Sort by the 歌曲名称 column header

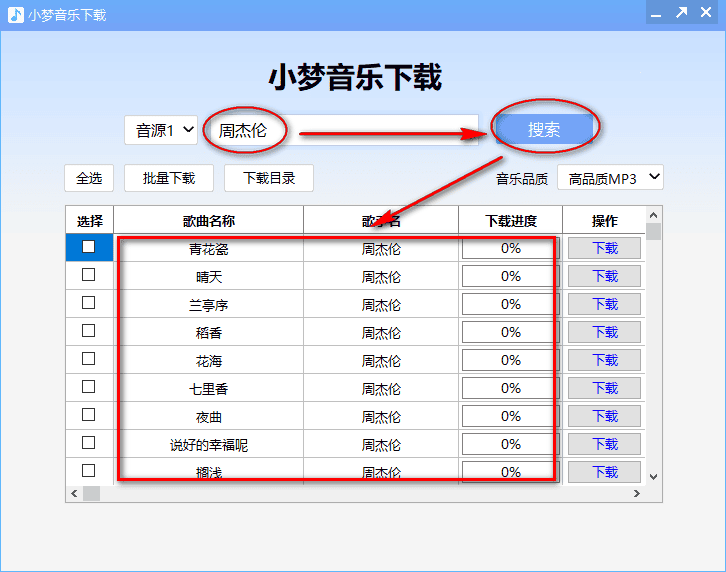pyautogui.click(x=208, y=220)
